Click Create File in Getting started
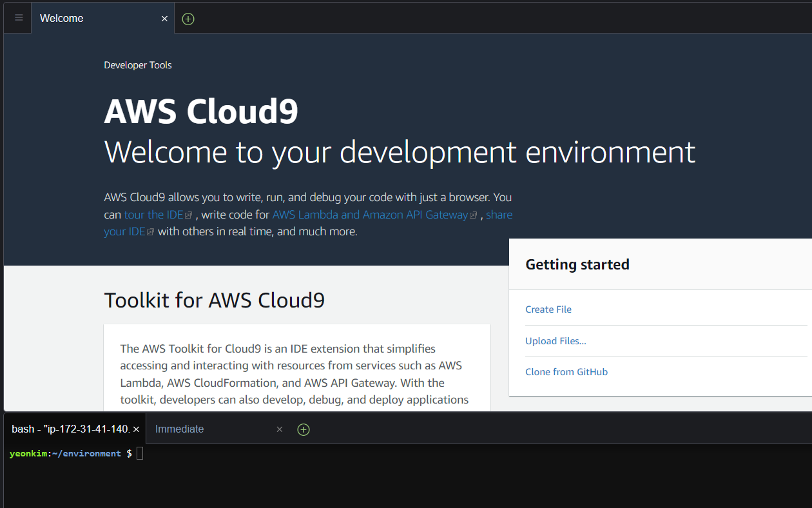Screen dimensions: 812x508 [548, 309]
